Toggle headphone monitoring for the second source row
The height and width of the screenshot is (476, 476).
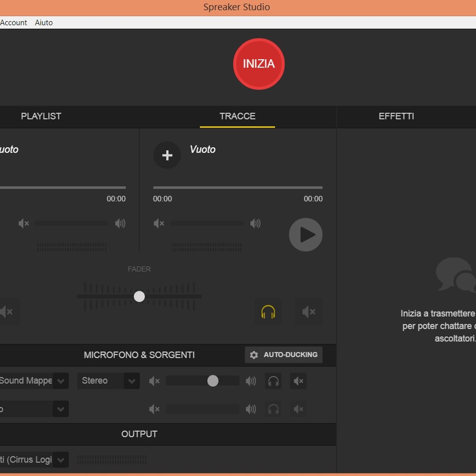pos(273,409)
